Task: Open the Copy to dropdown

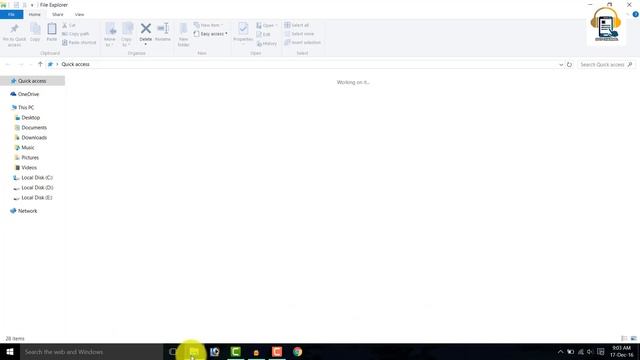Action: [127, 35]
